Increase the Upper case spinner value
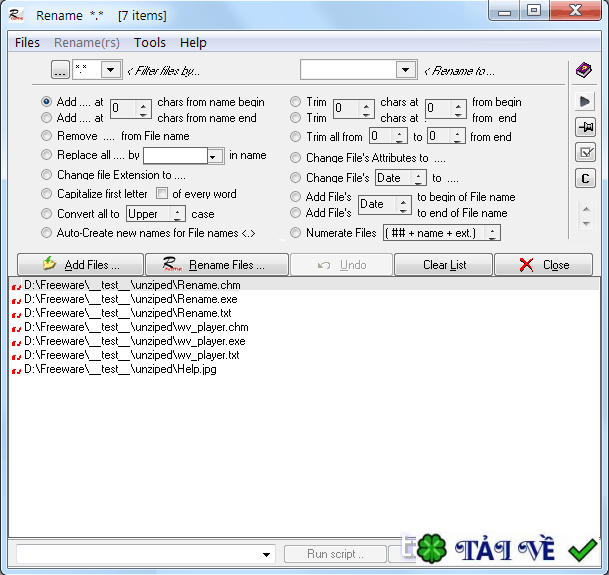 coord(177,211)
